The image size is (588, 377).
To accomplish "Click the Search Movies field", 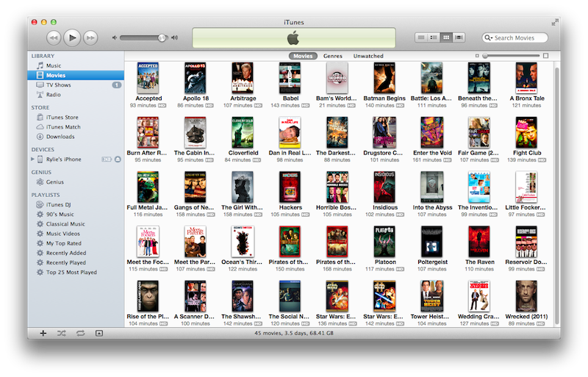I will tap(515, 37).
